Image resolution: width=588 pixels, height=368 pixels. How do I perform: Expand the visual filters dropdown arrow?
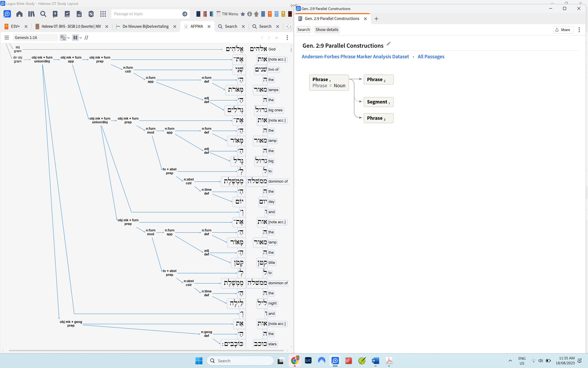[68, 38]
